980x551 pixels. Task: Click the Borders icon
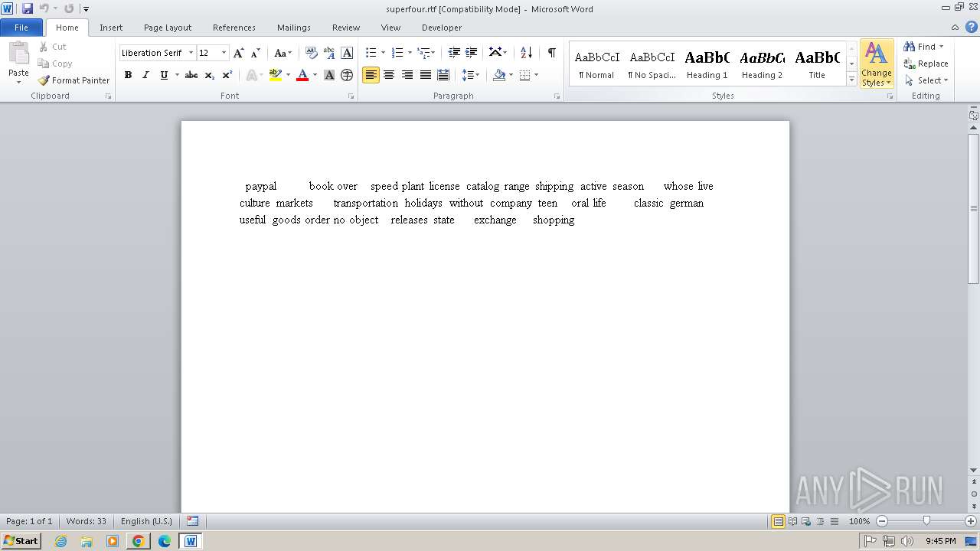point(524,75)
